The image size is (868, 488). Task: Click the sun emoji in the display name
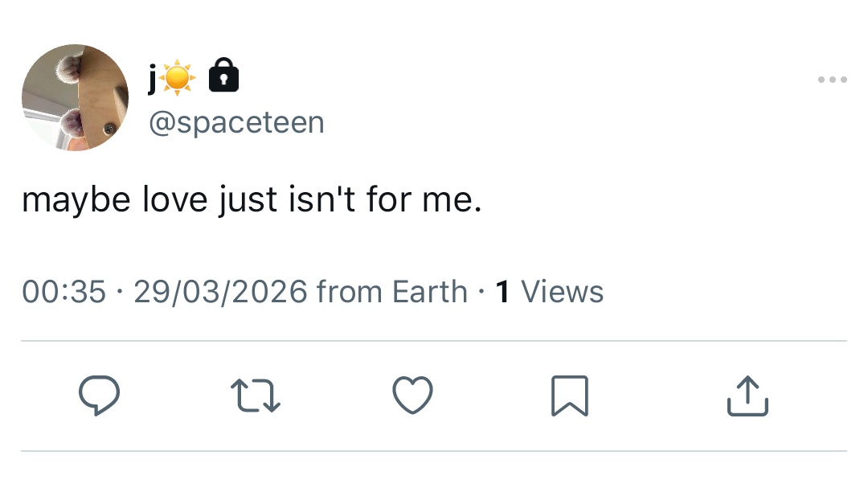tap(178, 78)
